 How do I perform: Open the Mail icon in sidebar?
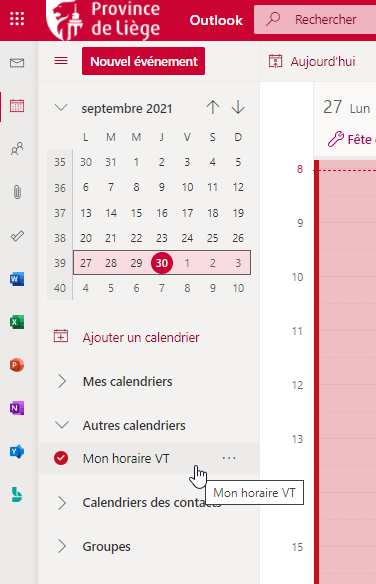[17, 63]
